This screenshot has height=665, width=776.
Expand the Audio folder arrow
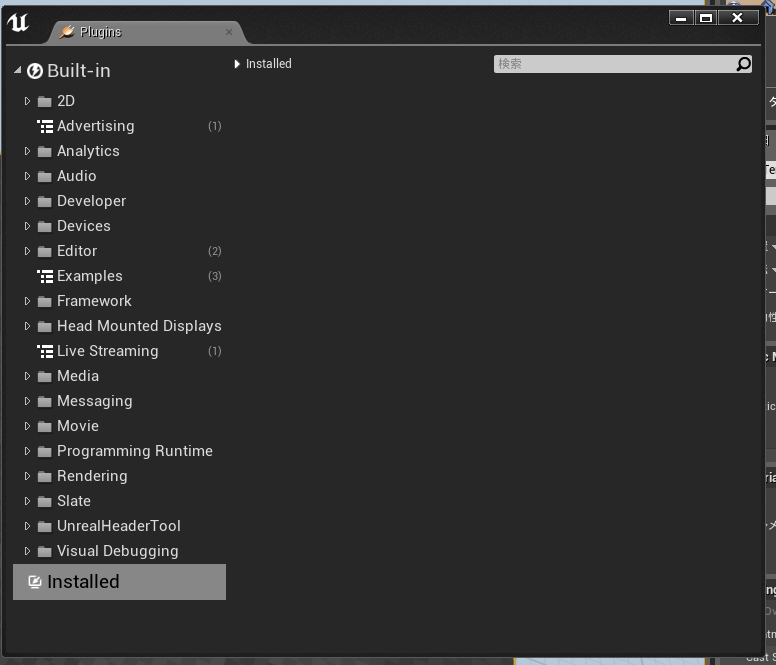pos(27,176)
